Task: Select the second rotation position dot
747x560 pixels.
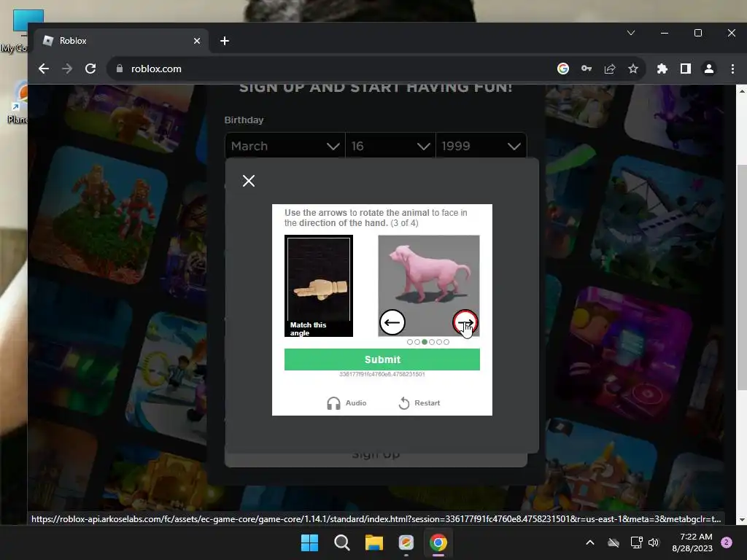Action: tap(417, 342)
